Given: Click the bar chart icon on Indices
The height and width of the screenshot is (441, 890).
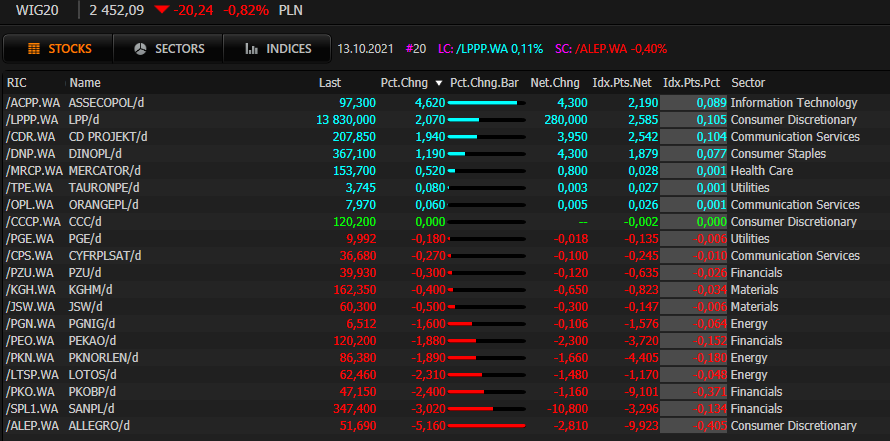Looking at the screenshot, I should [251, 49].
